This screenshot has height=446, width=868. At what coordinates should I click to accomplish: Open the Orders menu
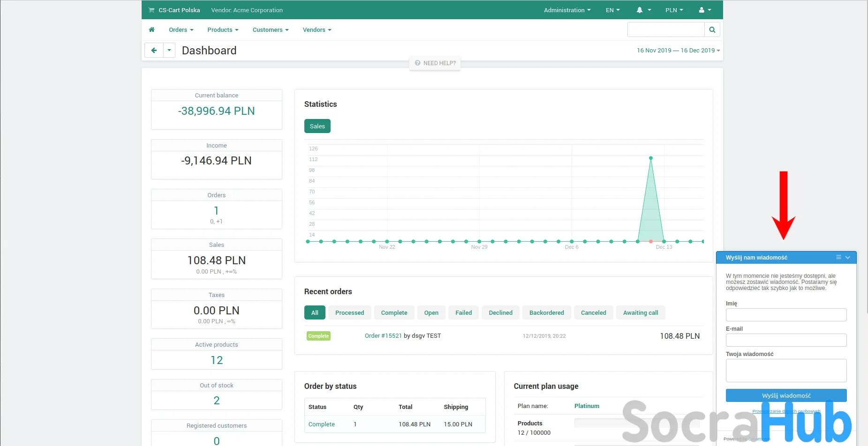coord(181,30)
